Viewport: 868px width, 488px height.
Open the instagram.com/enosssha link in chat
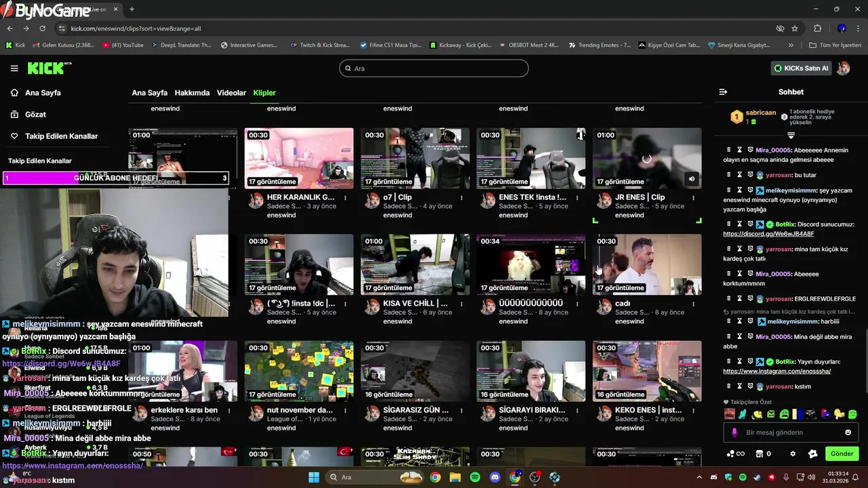click(x=776, y=371)
